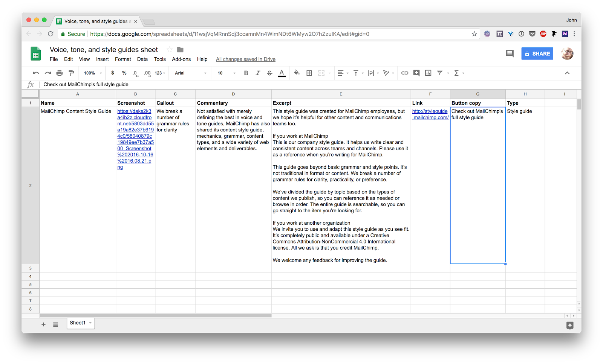Open the functions sigma dropdown
Viewport: 603px width, 364px height.
459,73
